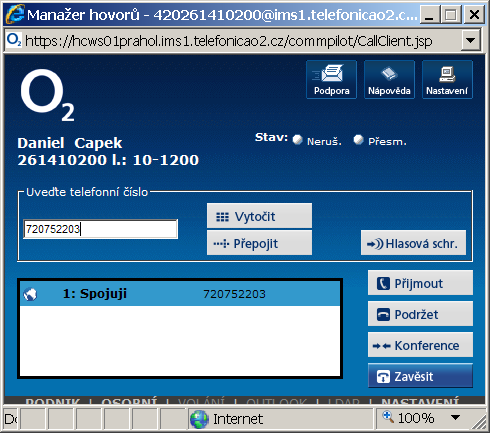This screenshot has width=490, height=433.
Task: Open the NASTAVENÍ tab at bottom
Action: pyautogui.click(x=420, y=401)
